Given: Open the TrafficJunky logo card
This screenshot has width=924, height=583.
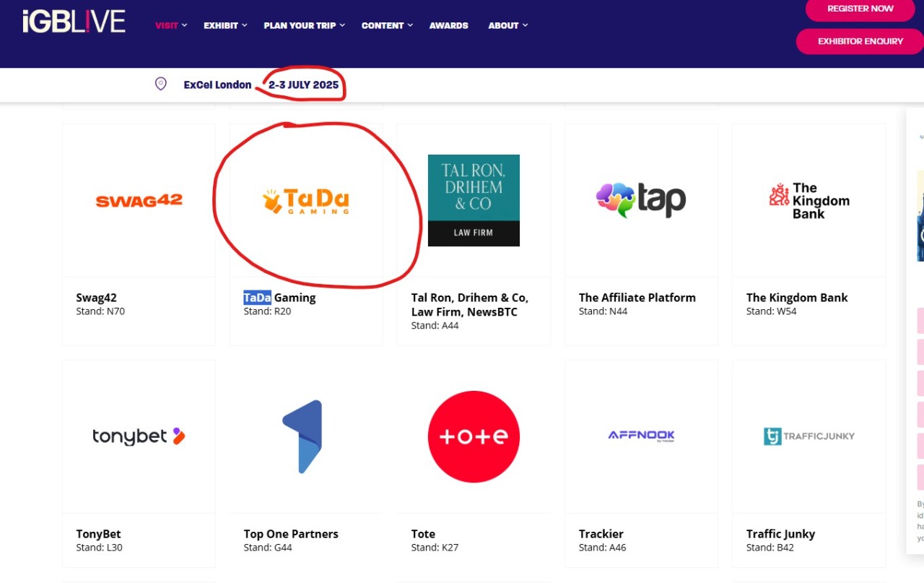Looking at the screenshot, I should 808,436.
